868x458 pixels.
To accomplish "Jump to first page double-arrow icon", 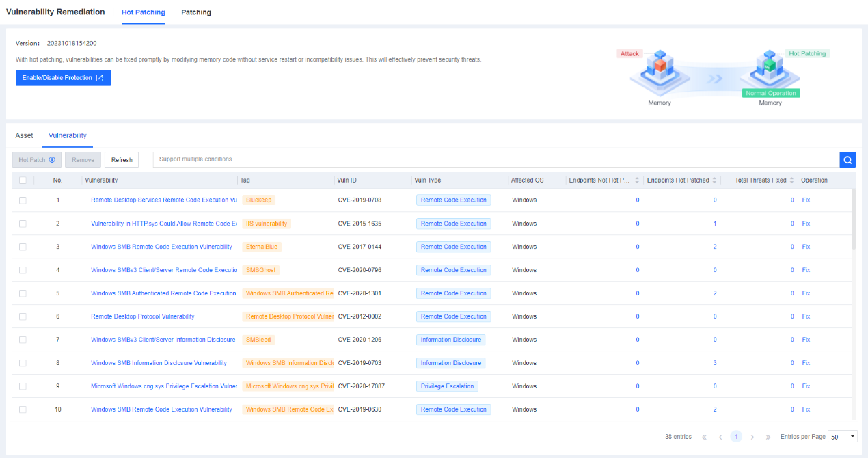I will 704,437.
